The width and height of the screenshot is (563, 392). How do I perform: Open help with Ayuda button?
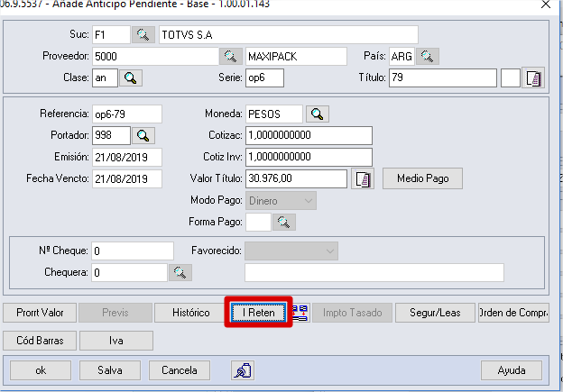[512, 370]
